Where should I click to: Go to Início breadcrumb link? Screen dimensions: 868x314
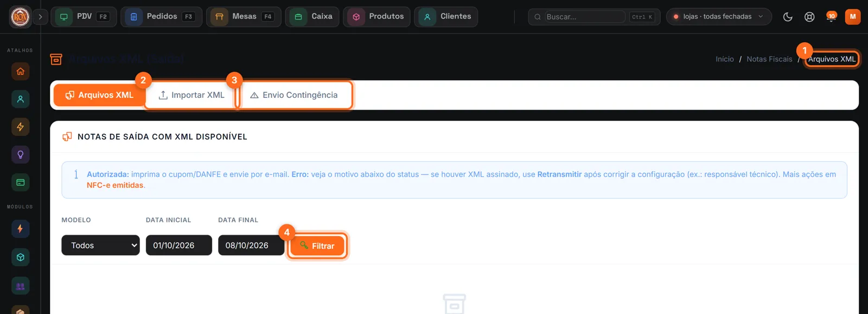[x=725, y=59]
